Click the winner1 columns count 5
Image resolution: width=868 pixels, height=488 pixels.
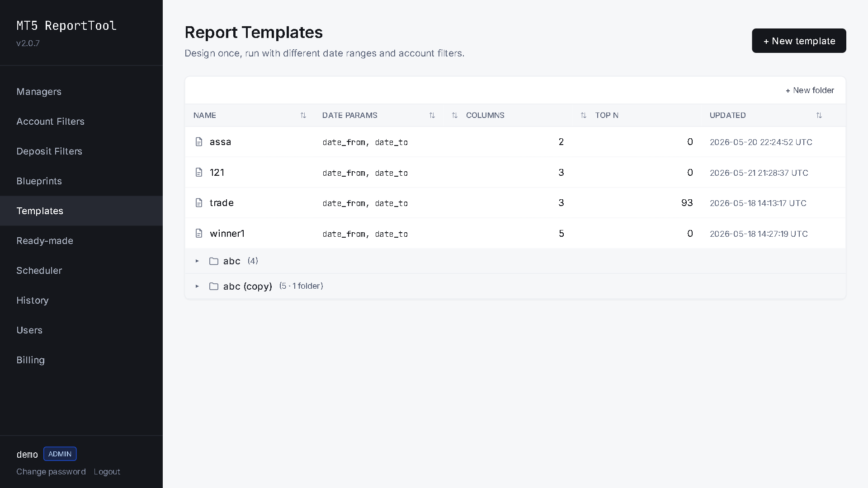(561, 234)
